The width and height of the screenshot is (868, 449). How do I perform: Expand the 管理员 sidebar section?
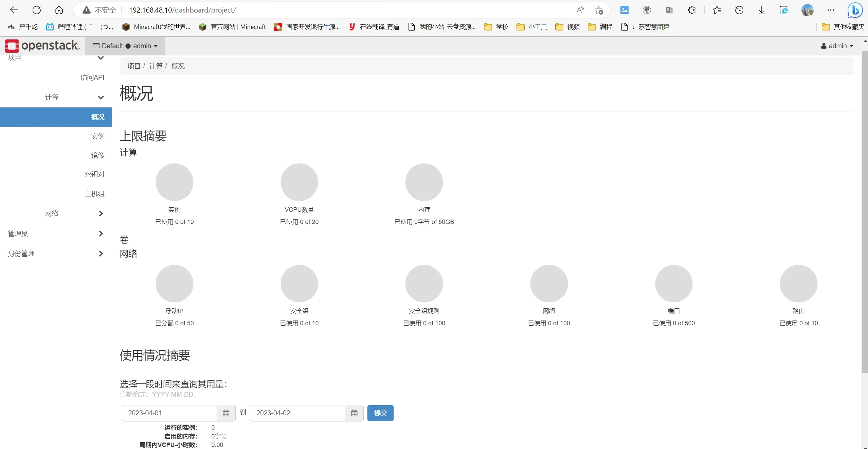[56, 234]
